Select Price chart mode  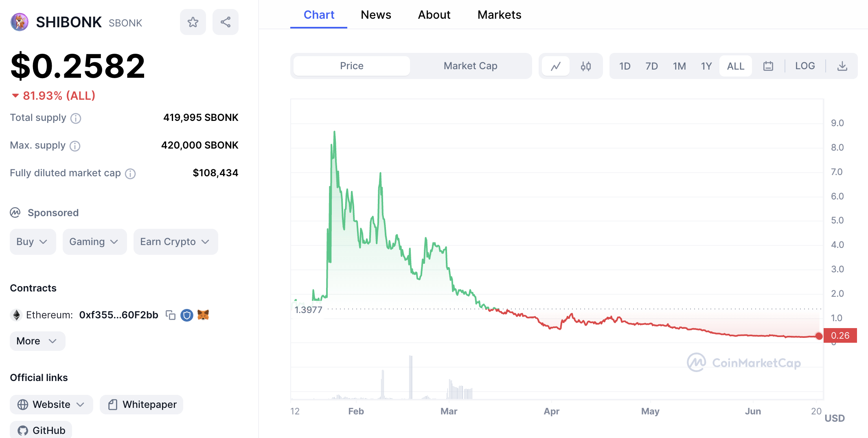352,66
